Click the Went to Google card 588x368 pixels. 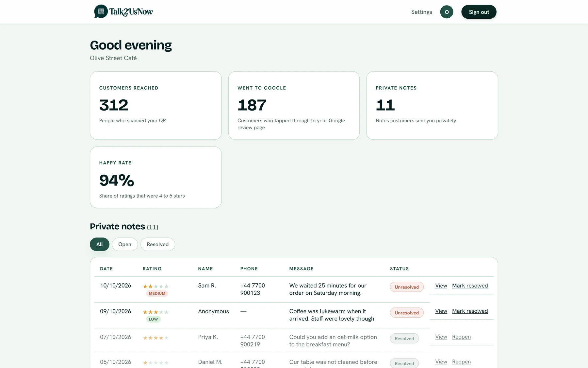point(294,105)
